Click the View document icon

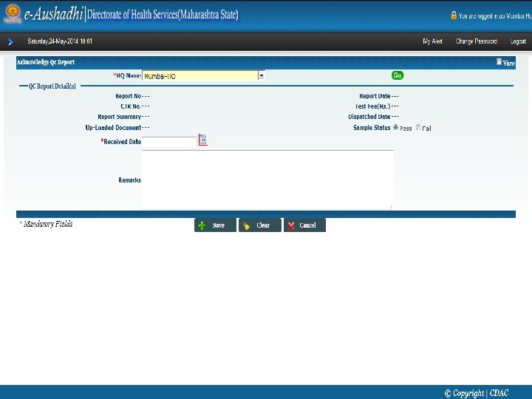coord(499,62)
